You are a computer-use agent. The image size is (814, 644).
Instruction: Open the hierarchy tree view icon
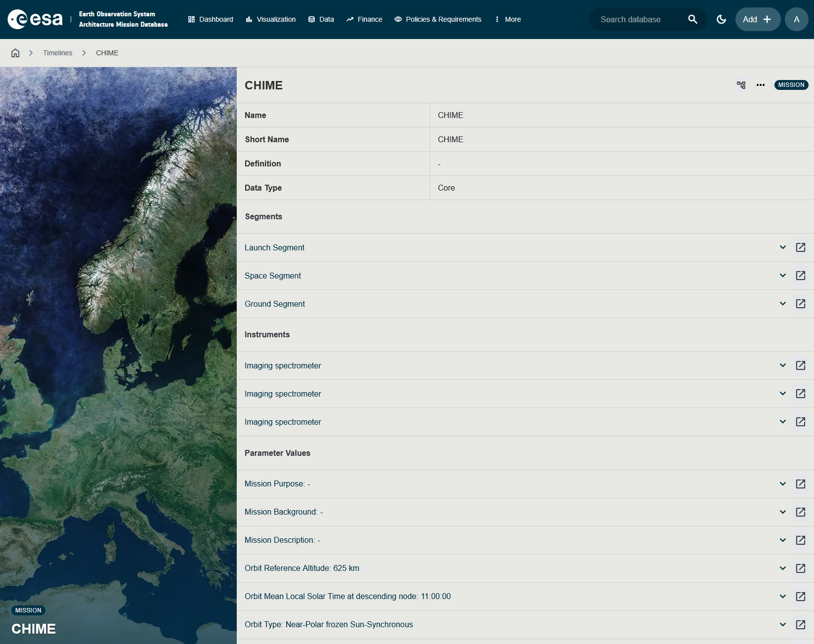[x=741, y=85]
